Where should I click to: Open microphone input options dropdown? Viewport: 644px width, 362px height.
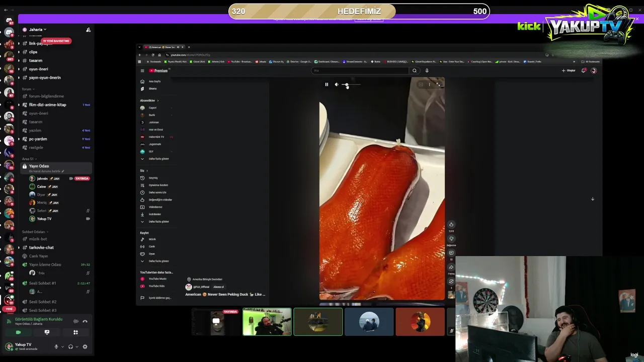click(62, 347)
